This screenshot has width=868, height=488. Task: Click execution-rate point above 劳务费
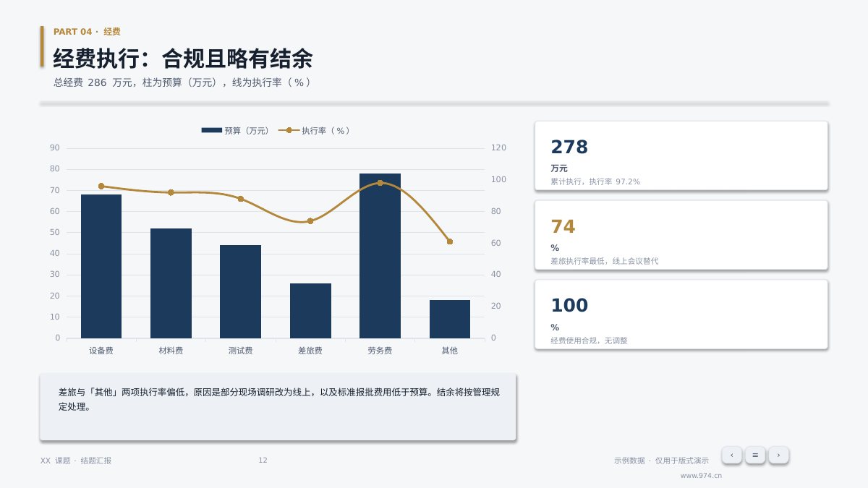380,183
